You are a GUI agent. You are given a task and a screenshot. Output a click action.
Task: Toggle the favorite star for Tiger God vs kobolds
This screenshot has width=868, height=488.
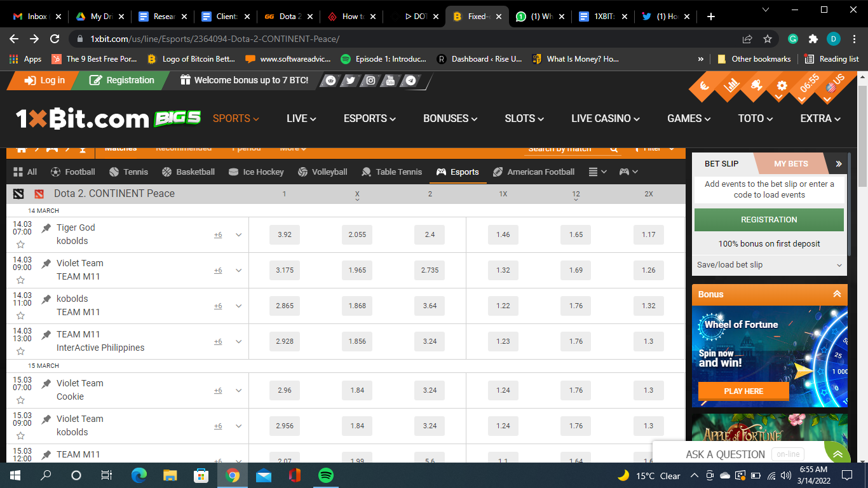pyautogui.click(x=21, y=243)
